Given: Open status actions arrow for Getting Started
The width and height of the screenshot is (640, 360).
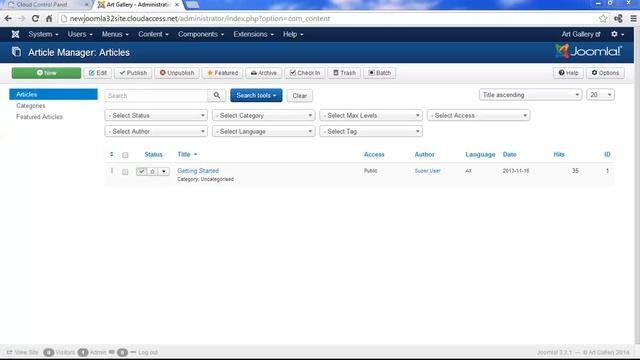Looking at the screenshot, I should (164, 171).
